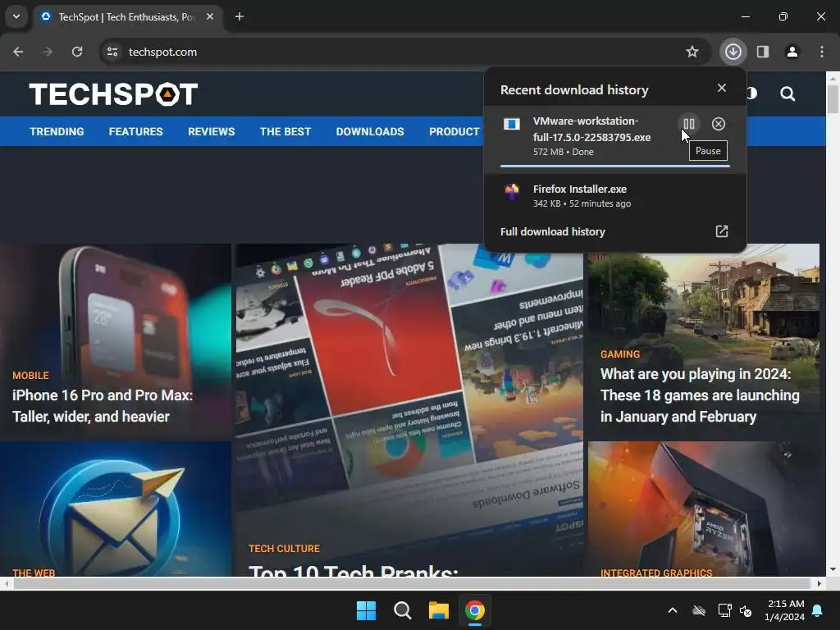840x630 pixels.
Task: Open the notifications bell icon
Action: click(818, 610)
